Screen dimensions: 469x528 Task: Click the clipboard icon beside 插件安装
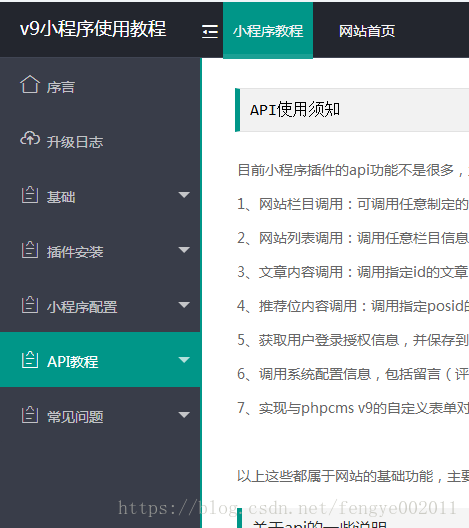point(30,250)
